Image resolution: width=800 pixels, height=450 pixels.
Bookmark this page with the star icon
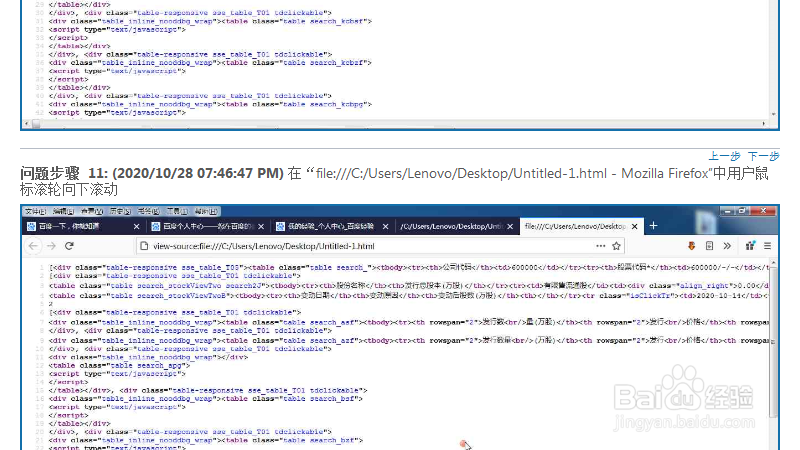(616, 246)
